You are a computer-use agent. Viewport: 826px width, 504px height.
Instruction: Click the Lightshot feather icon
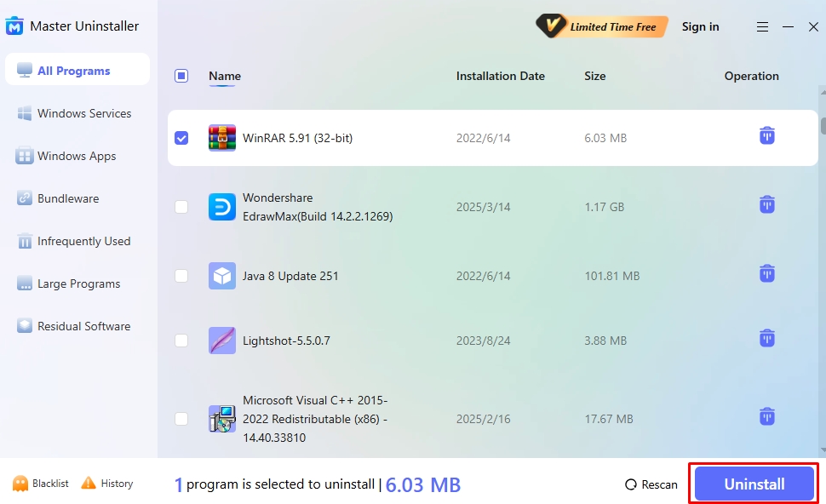[221, 341]
